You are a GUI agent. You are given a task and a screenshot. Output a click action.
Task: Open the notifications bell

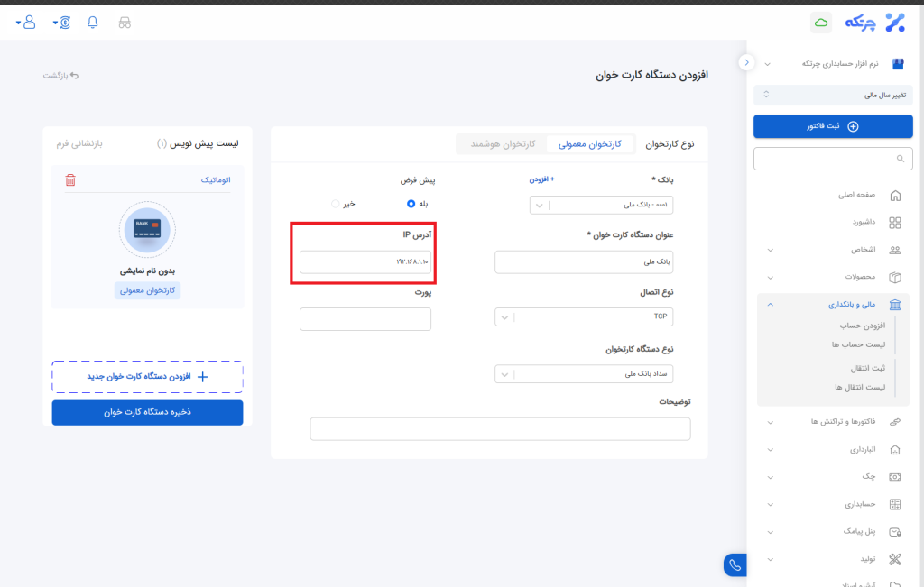point(92,23)
